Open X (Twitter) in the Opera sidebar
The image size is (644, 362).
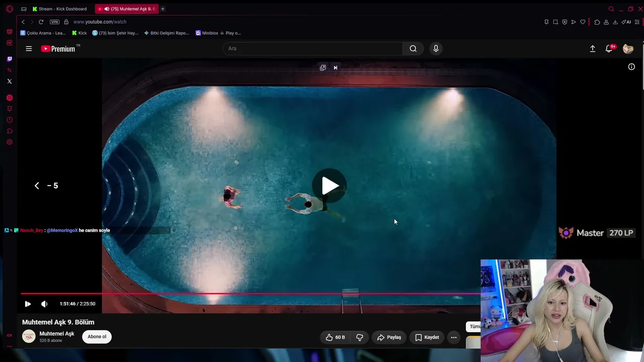coord(10,81)
